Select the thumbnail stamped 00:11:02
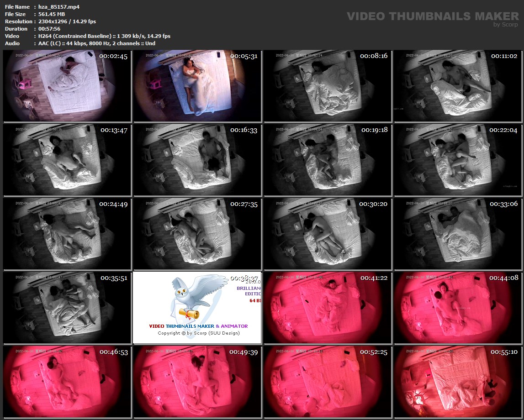The height and width of the screenshot is (420, 524). point(458,86)
